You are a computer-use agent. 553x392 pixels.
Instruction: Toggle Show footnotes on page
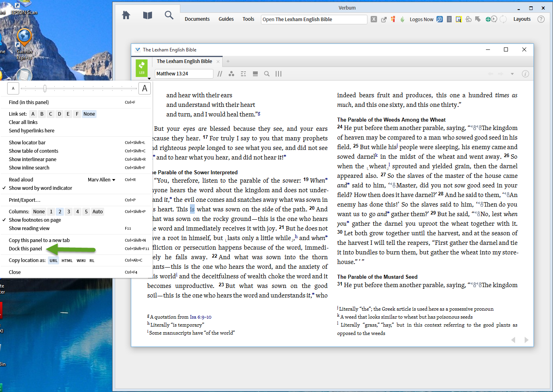click(x=35, y=220)
